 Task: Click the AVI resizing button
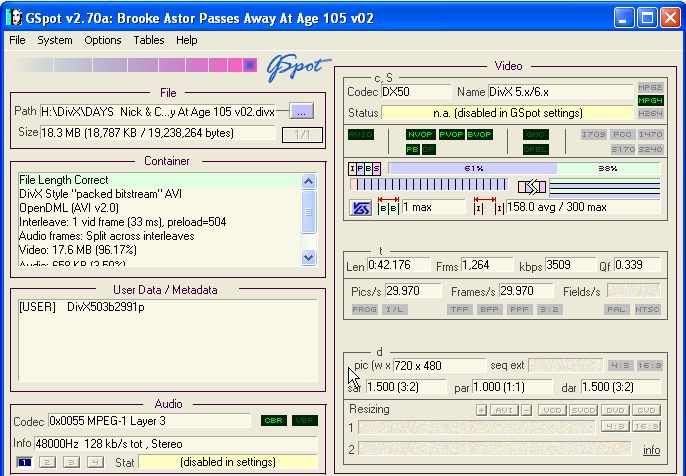coord(504,410)
